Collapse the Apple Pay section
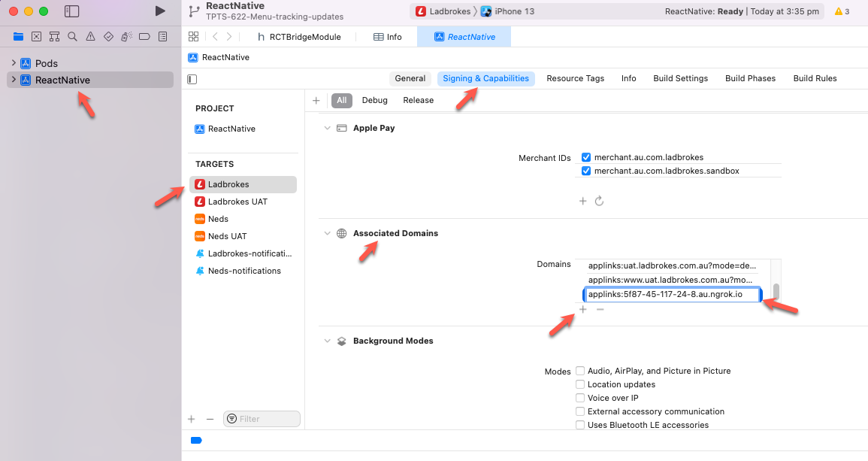The width and height of the screenshot is (868, 461). (327, 128)
